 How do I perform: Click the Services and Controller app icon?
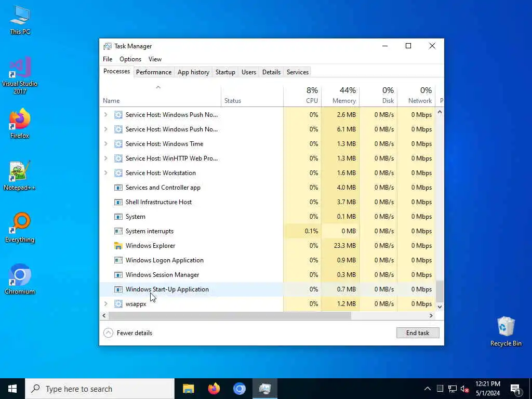pyautogui.click(x=118, y=187)
